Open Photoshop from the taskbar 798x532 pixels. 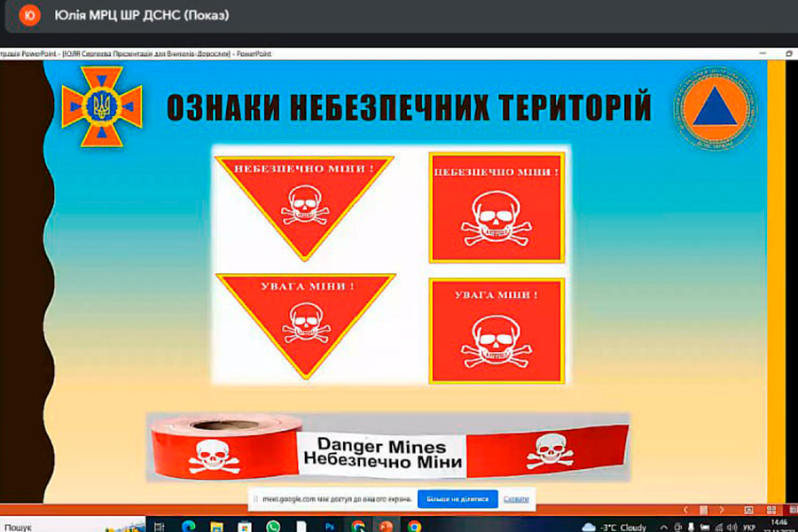(x=329, y=527)
